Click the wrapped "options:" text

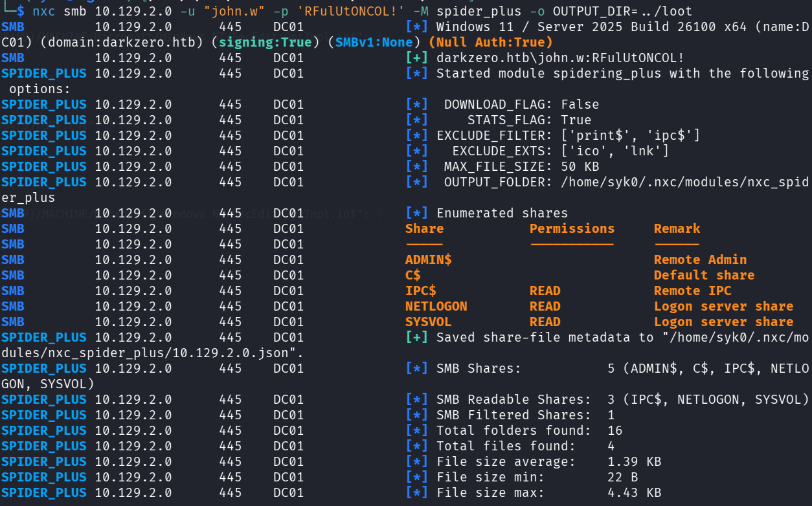40,89
